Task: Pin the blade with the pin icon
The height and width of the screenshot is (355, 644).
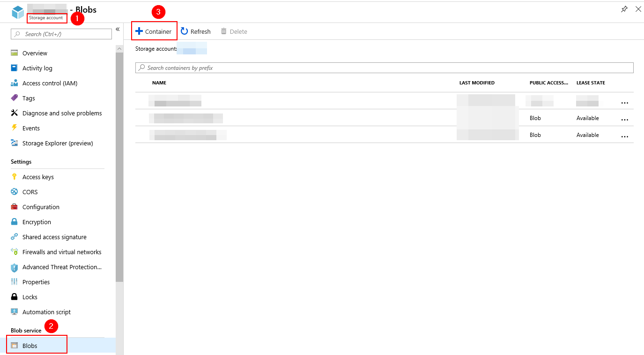Action: point(624,9)
